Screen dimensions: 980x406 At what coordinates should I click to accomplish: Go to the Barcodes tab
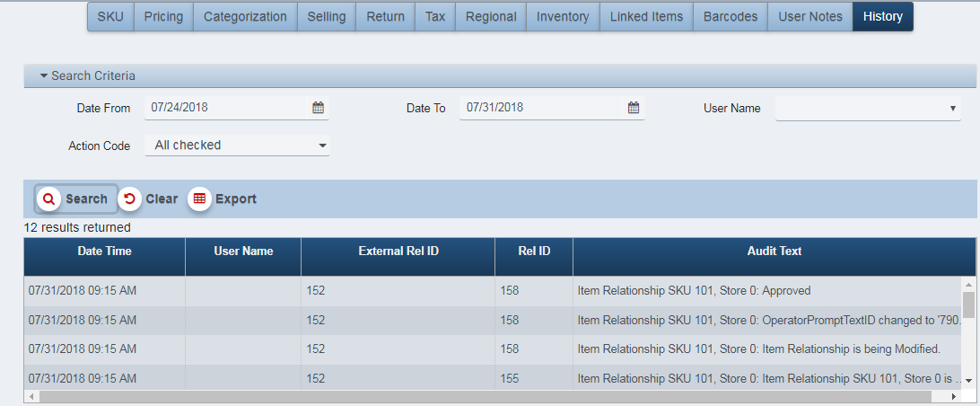coord(730,16)
